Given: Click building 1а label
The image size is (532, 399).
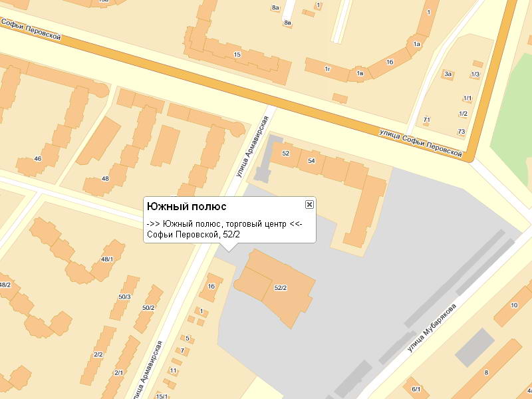Looking at the screenshot, I should [417, 44].
